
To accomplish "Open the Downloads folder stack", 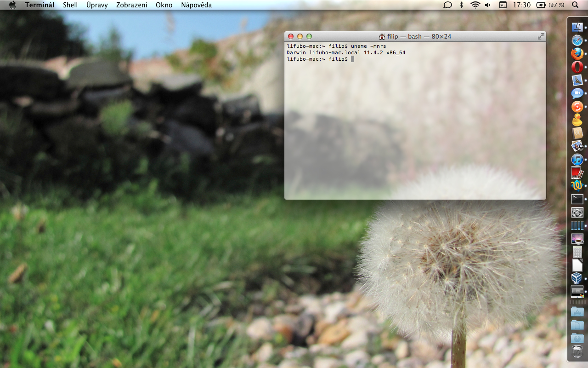I will coord(577,339).
